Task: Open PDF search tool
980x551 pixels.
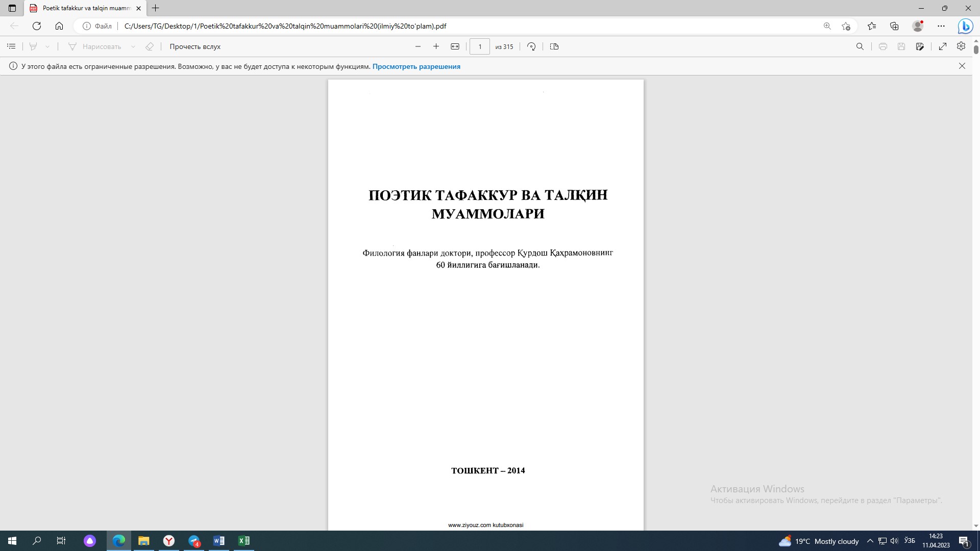Action: coord(860,46)
